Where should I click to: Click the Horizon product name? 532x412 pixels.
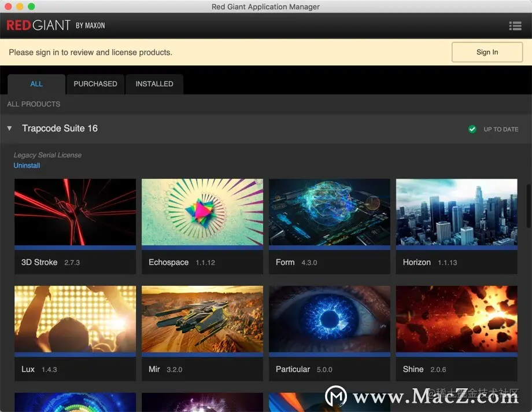(417, 262)
